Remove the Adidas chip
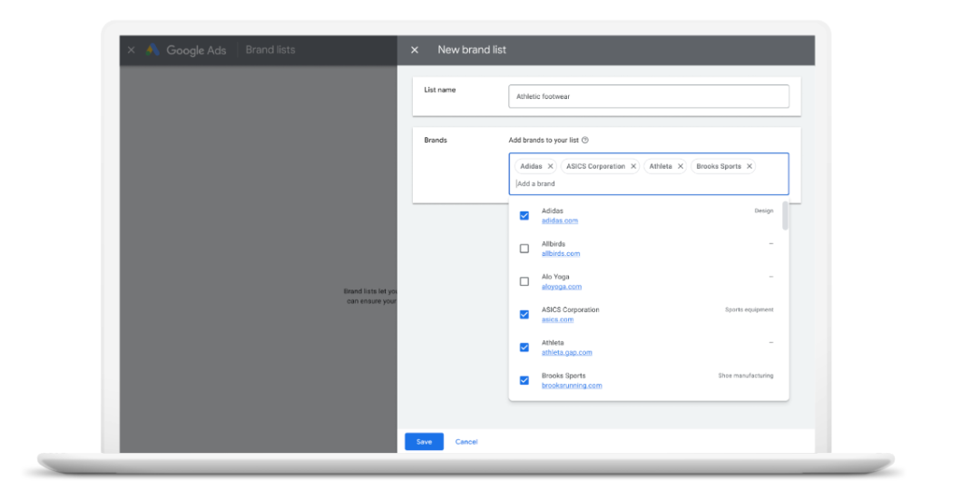The image size is (980, 481). (x=550, y=166)
